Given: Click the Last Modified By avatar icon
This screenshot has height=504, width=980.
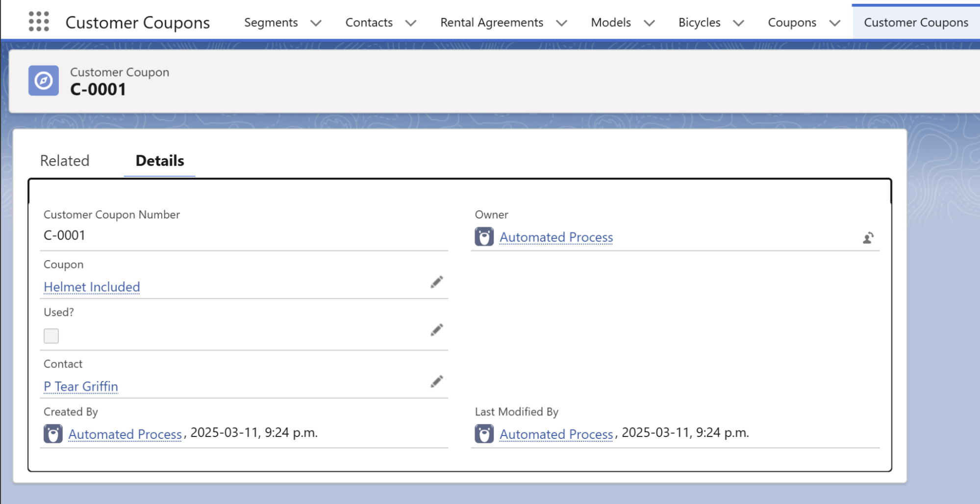Looking at the screenshot, I should pos(484,433).
